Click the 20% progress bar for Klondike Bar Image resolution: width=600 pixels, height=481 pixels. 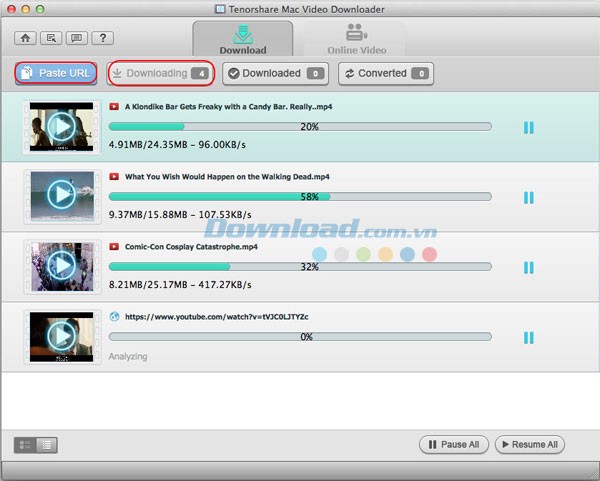coord(300,126)
